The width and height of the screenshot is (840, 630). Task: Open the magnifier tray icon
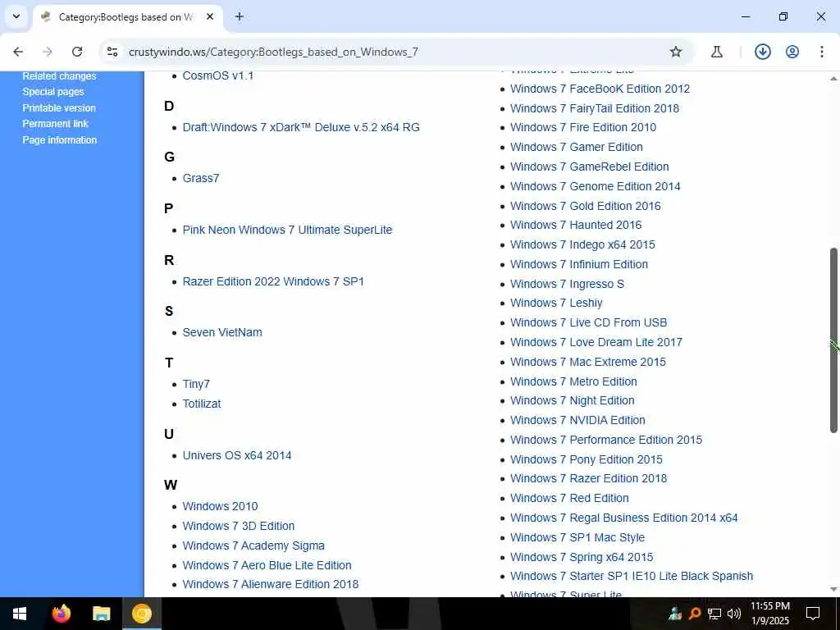click(694, 614)
